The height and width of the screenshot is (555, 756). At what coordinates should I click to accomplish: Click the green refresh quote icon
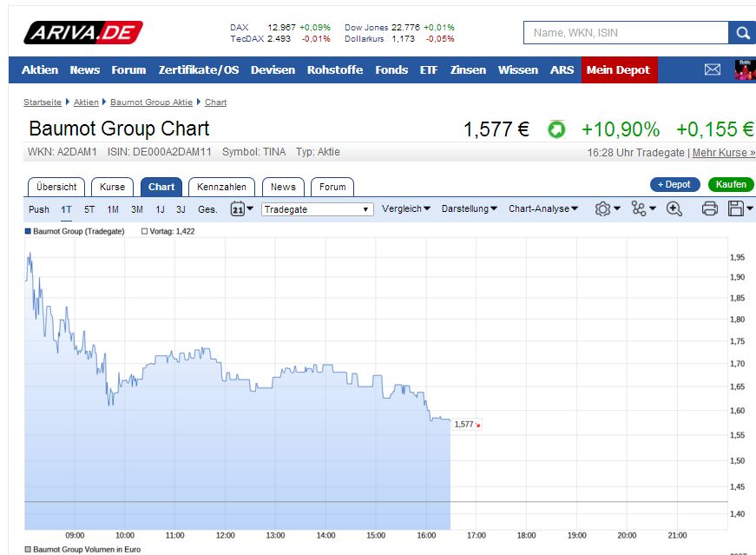(556, 129)
